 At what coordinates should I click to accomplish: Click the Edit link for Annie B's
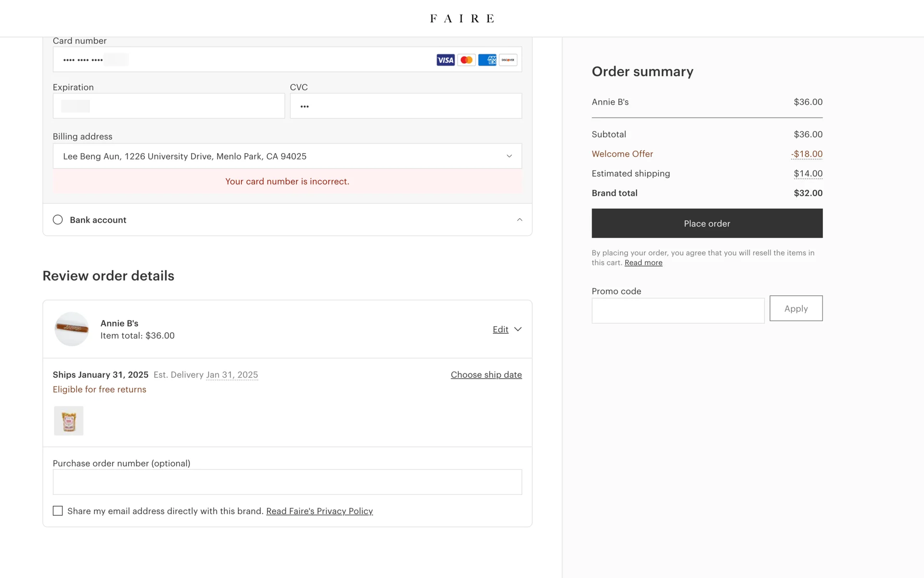(x=500, y=329)
